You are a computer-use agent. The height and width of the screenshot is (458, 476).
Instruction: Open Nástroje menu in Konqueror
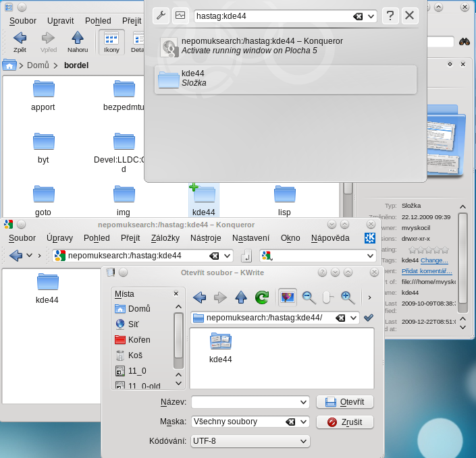[x=206, y=238]
